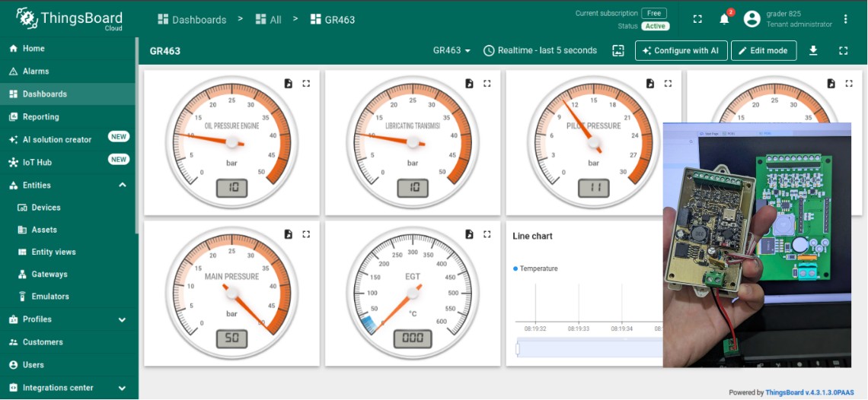Click the GR463 breadcrumb
This screenshot has width=868, height=400.
click(x=333, y=19)
